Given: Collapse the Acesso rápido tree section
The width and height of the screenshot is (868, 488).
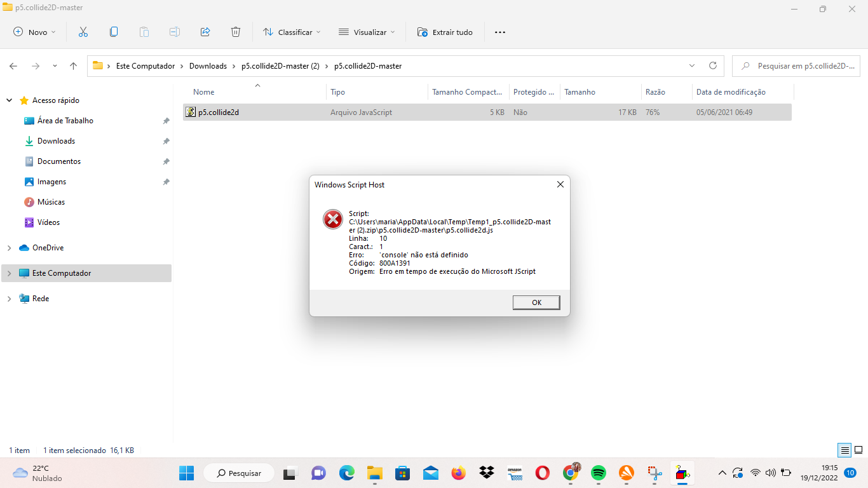Looking at the screenshot, I should (9, 100).
